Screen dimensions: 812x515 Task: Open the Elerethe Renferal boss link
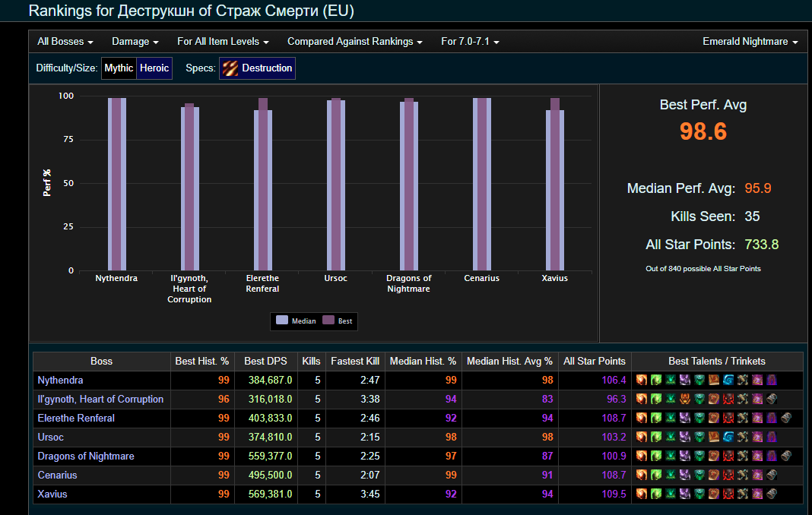(x=76, y=418)
